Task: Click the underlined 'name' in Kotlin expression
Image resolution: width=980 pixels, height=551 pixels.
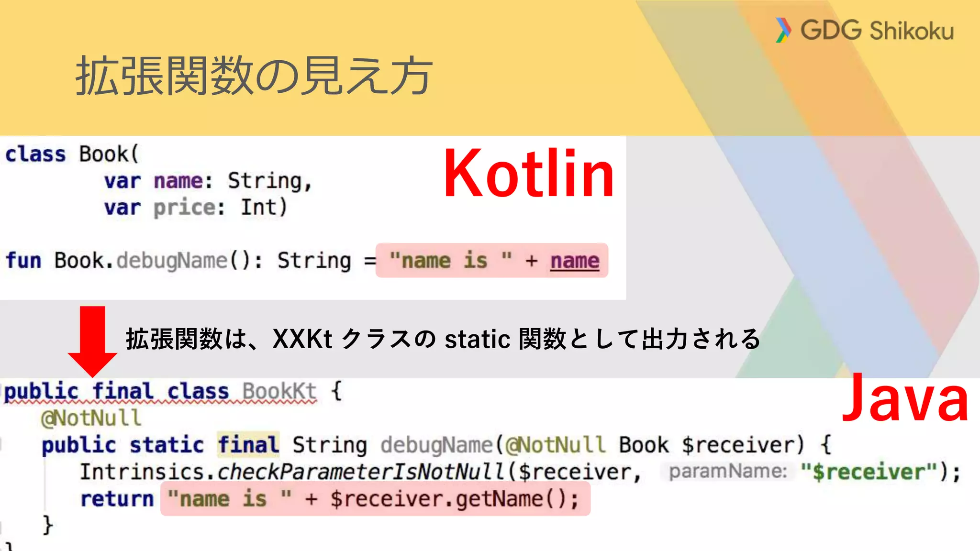Action: (x=575, y=261)
